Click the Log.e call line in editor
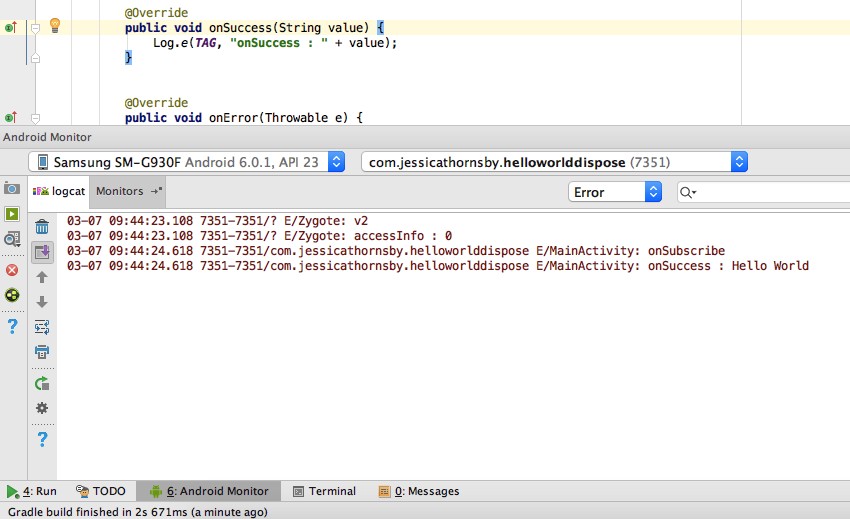850x520 pixels. (275, 43)
